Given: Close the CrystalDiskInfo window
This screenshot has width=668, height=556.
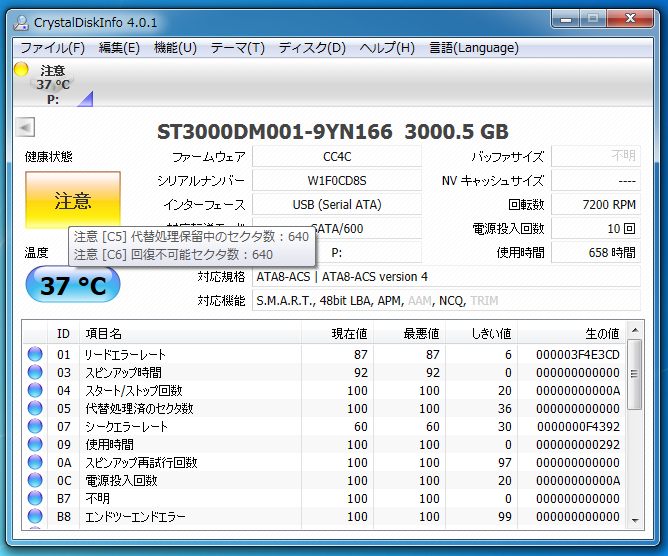Looking at the screenshot, I should pos(631,19).
